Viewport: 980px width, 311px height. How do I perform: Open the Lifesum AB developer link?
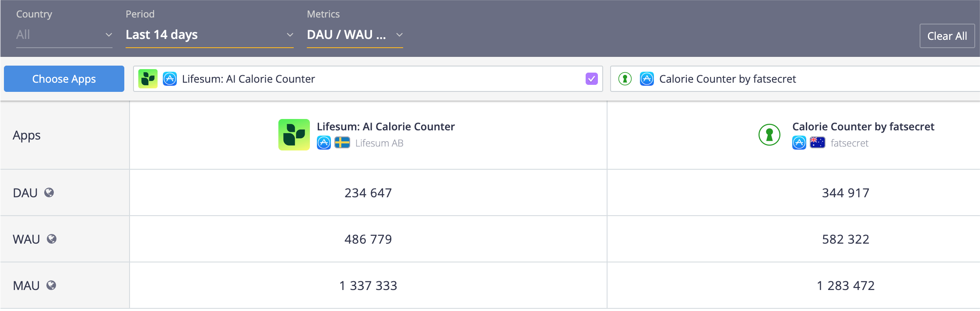[379, 143]
